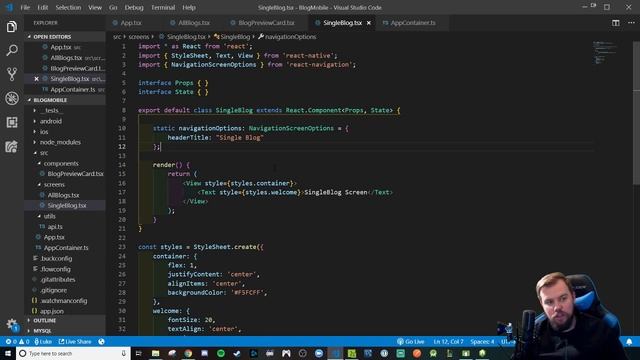
Task: Click the Luke account item in status bar
Action: (x=43, y=342)
